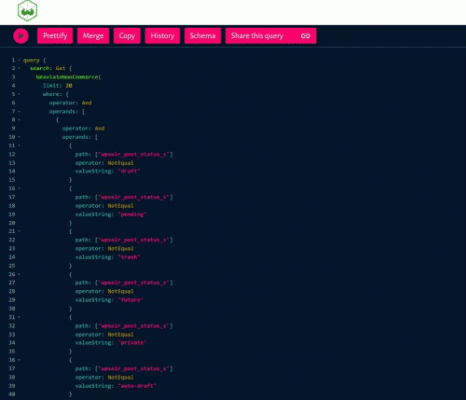Click the query keyword on line 1
This screenshot has width=466, height=400.
(31, 60)
